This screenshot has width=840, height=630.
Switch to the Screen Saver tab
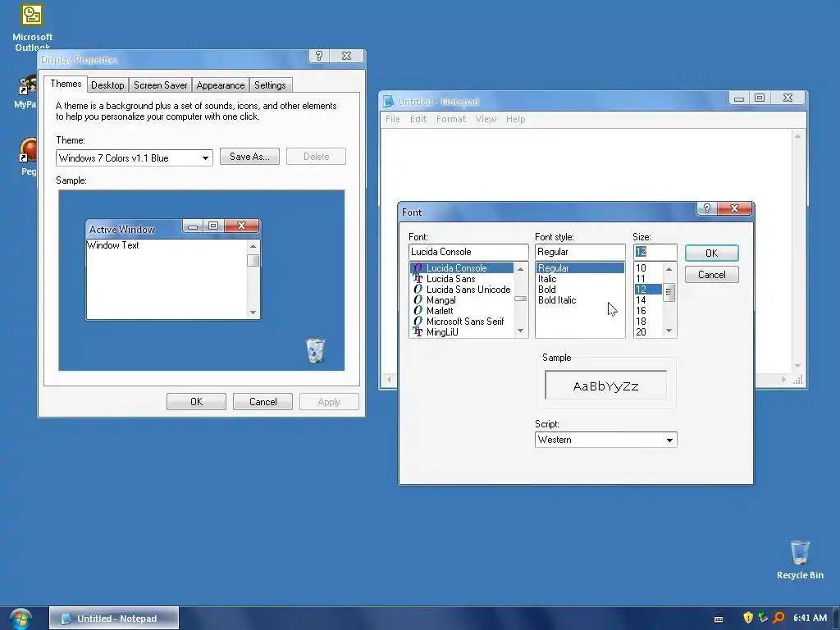click(160, 85)
